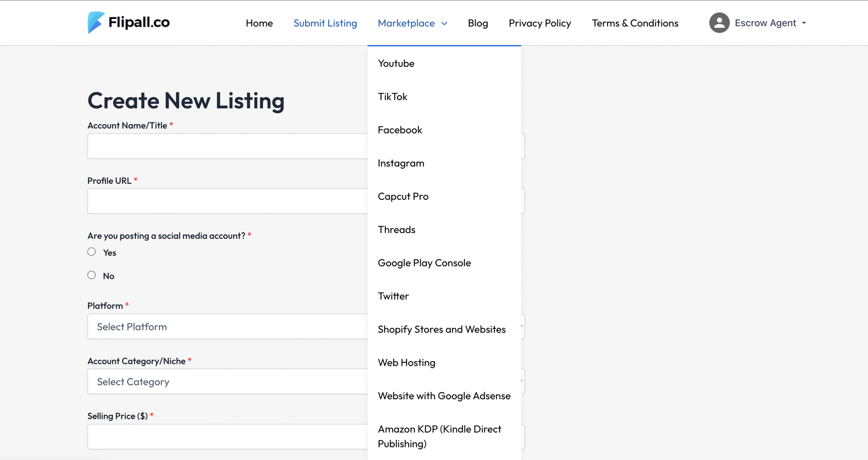
Task: Select Website with Google Adsense
Action: click(444, 396)
